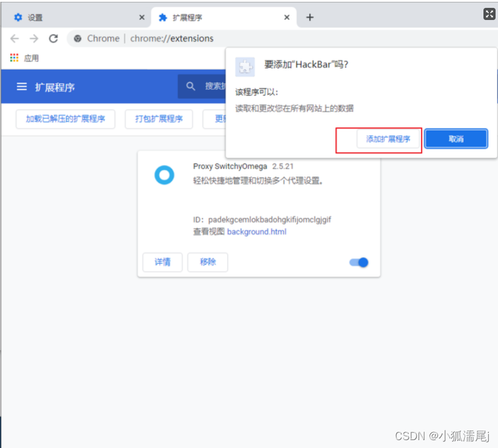The image size is (498, 448).
Task: Click the browser forward arrow
Action: pos(34,39)
